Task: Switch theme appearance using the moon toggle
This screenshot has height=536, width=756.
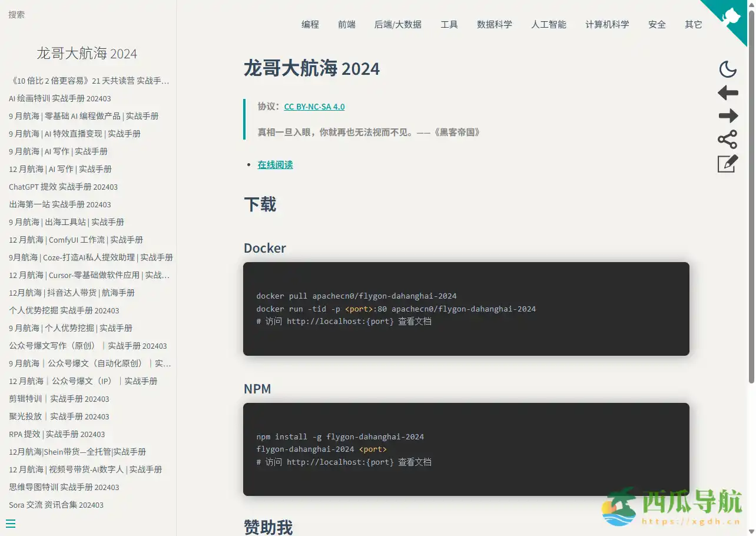Action: [728, 69]
